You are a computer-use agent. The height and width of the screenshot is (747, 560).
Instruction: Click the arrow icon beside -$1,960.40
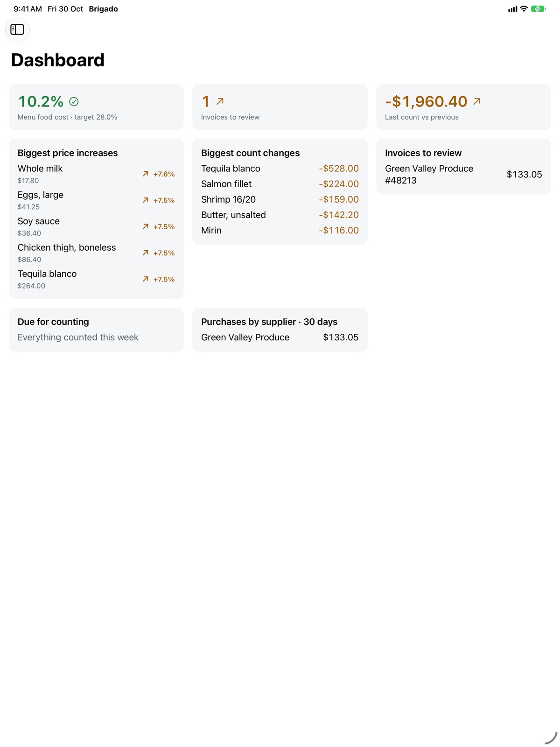coord(477,101)
